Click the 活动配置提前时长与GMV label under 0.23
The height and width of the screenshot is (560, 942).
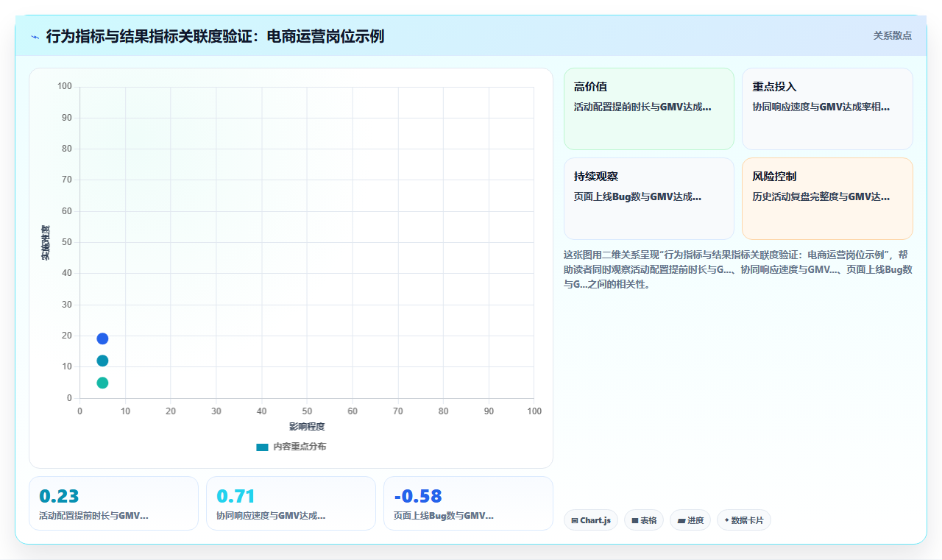(93, 516)
